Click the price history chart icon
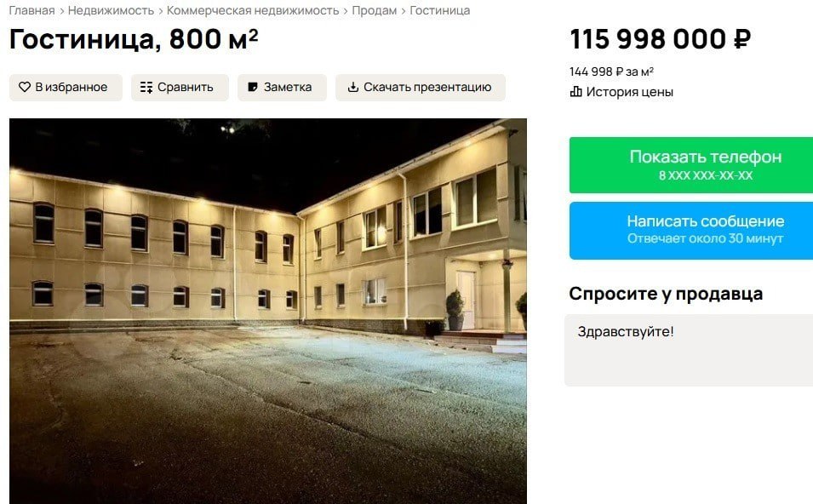This screenshot has height=504, width=813. 575,92
